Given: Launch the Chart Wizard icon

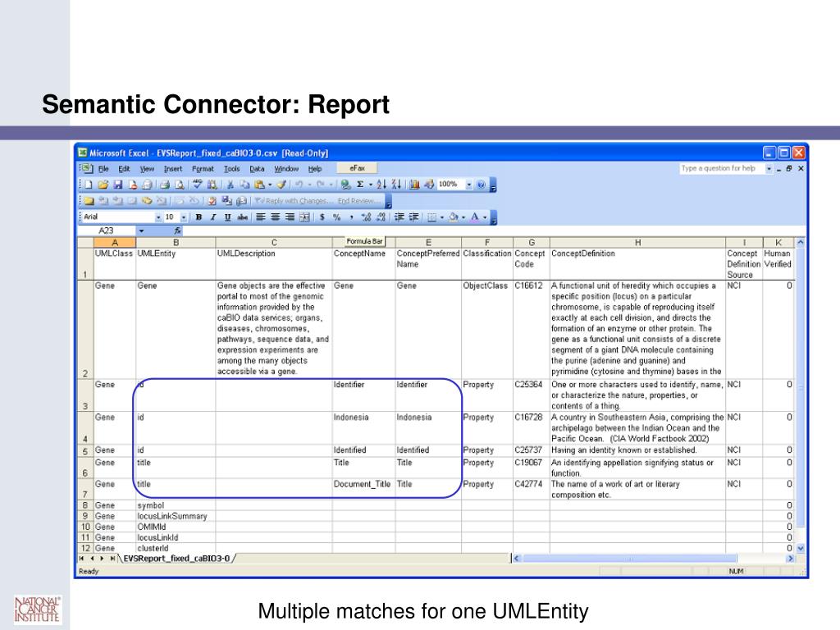Looking at the screenshot, I should [x=414, y=185].
